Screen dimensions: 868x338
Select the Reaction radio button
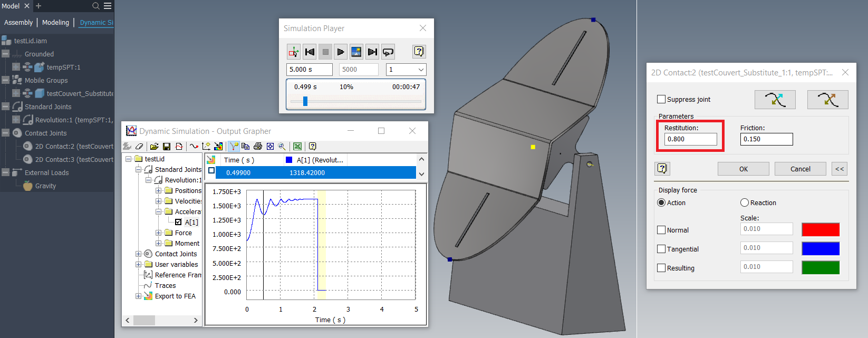[745, 202]
